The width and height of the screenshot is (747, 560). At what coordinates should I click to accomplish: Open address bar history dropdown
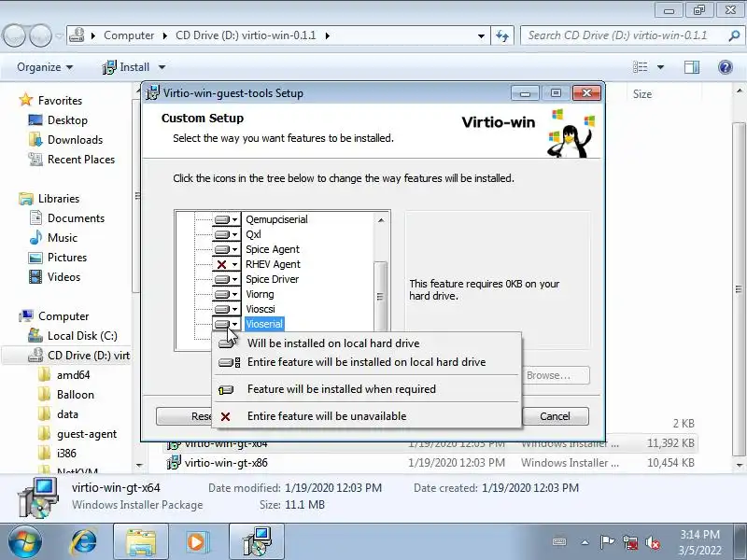(481, 35)
